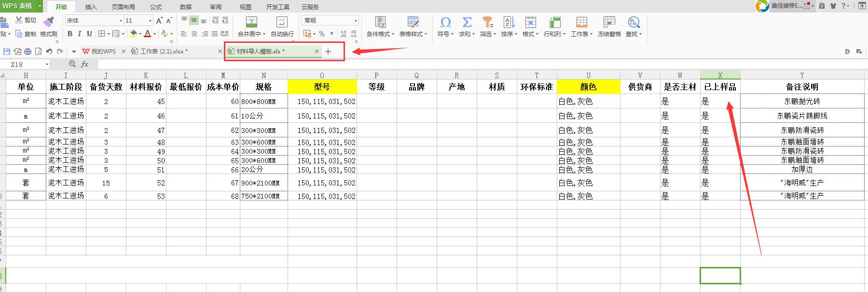Click the Merge and Center (合并居中) icon
This screenshot has width=868, height=292.
[251, 22]
